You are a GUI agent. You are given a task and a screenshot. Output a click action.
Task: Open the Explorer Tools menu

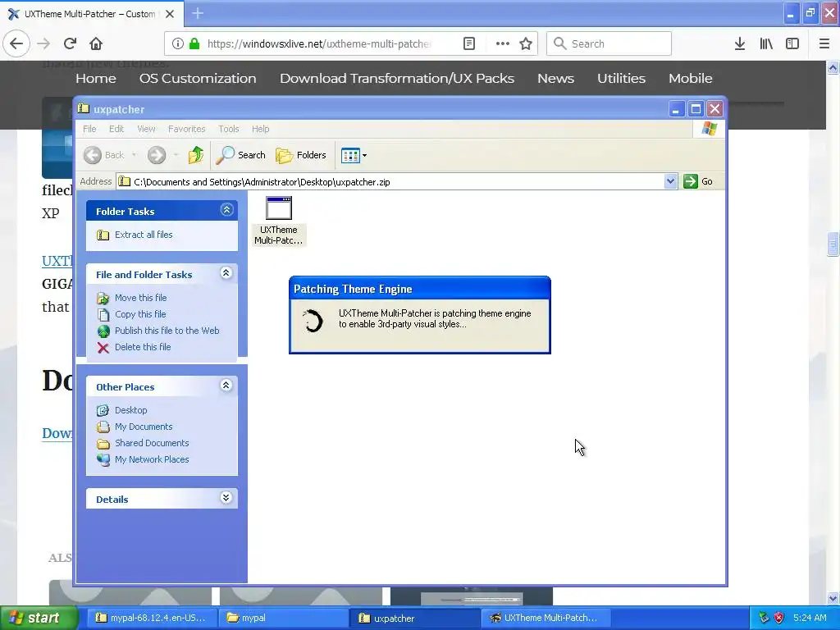228,129
